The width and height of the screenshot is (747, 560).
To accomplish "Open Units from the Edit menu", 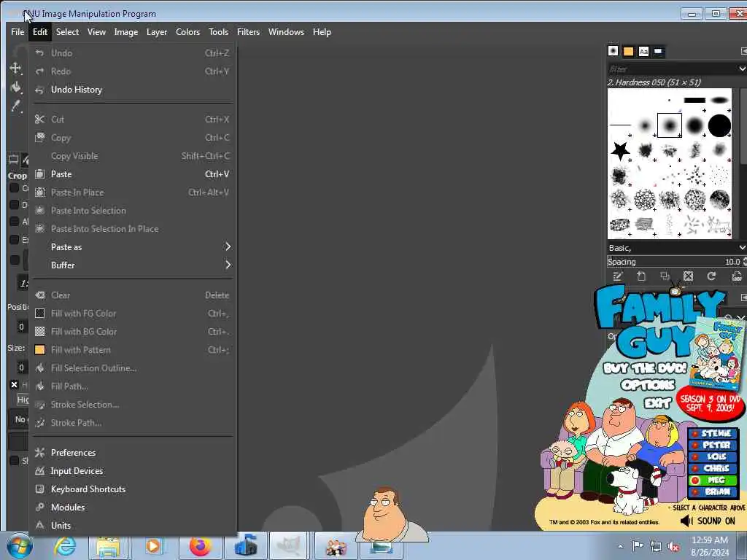I will [x=133, y=525].
